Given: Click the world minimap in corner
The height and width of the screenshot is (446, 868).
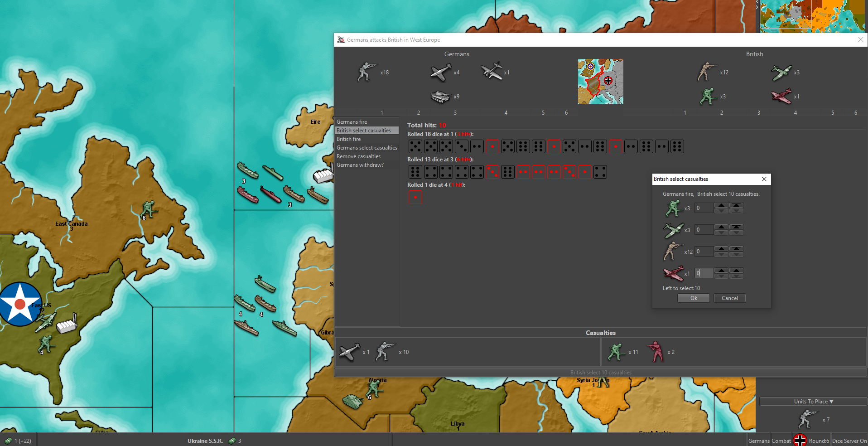Looking at the screenshot, I should (x=813, y=16).
